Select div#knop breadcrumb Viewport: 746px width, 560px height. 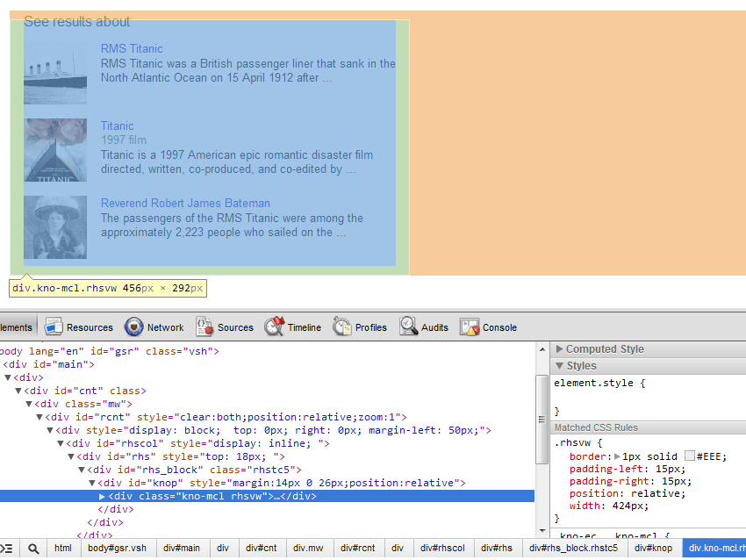pyautogui.click(x=653, y=548)
